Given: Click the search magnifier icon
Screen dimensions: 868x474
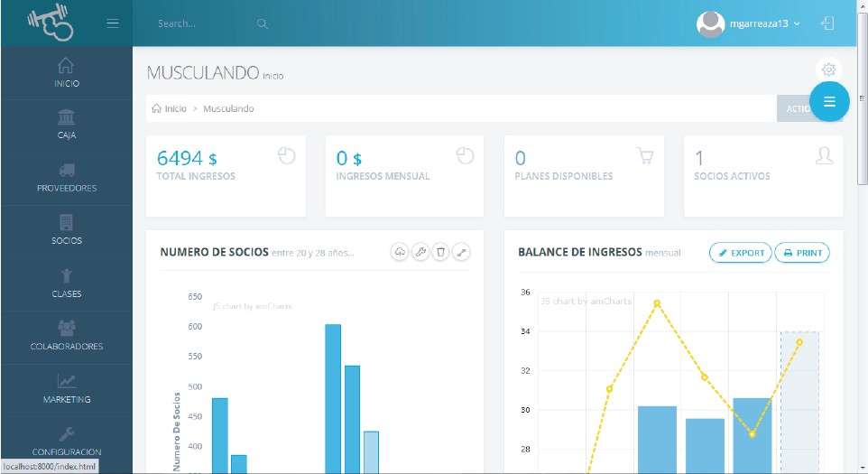Looking at the screenshot, I should [x=263, y=23].
